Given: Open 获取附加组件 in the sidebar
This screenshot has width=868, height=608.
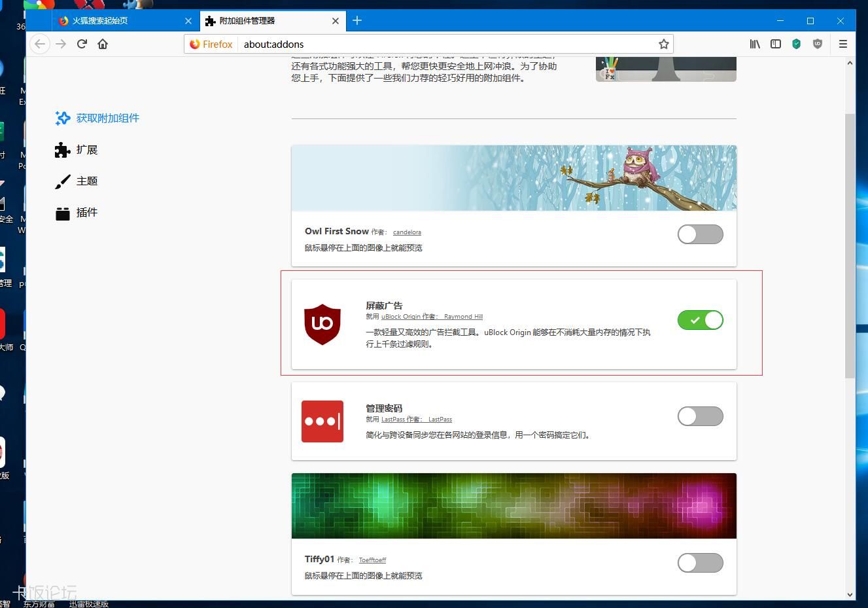Looking at the screenshot, I should (97, 118).
